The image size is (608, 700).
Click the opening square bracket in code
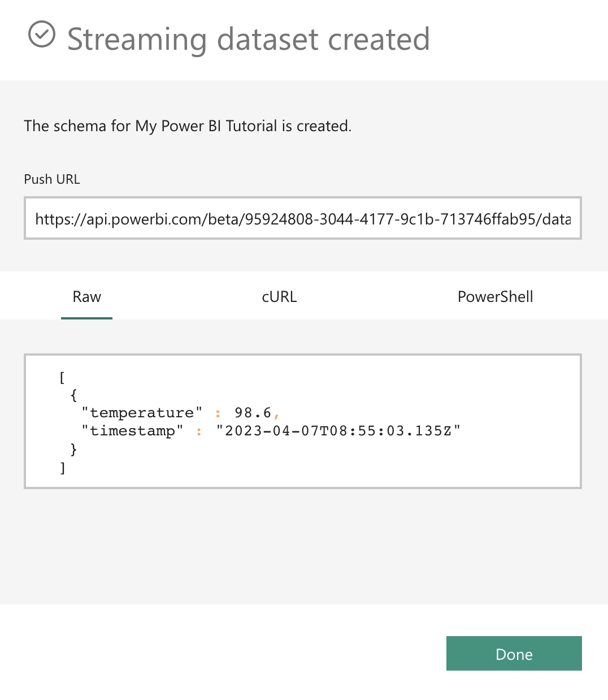(x=62, y=377)
